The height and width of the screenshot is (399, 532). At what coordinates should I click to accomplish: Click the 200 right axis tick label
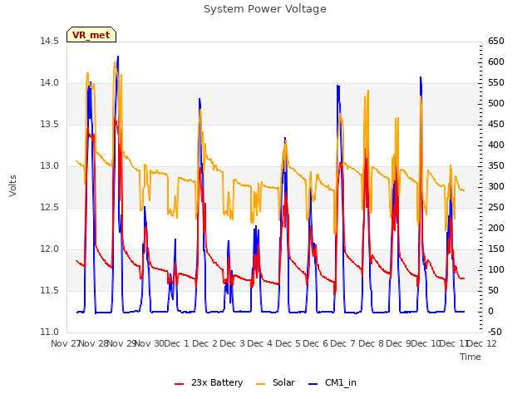[x=496, y=229]
